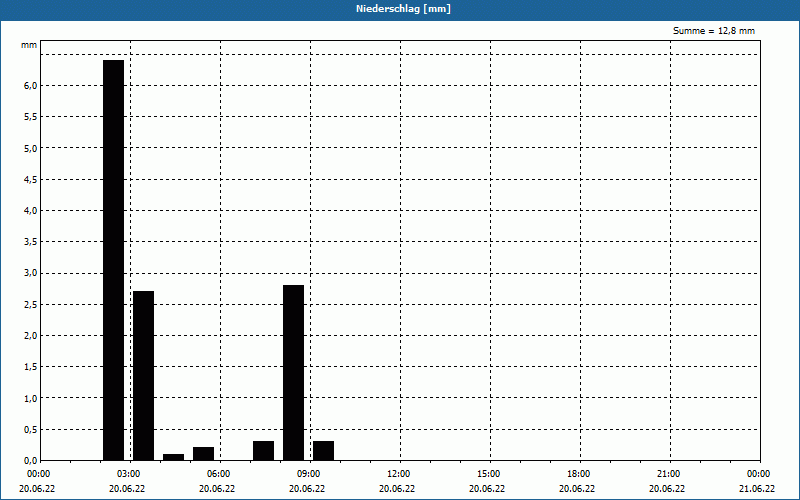Click the y-axis value "0,0"
The image size is (800, 500).
[31, 461]
